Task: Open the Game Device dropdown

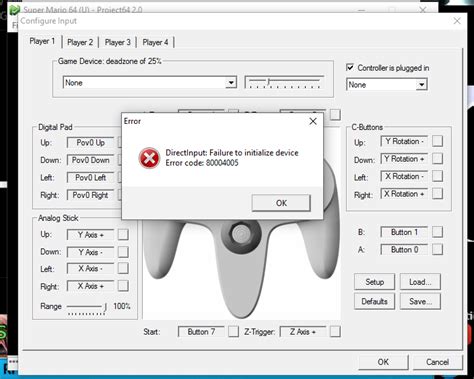Action: tap(150, 83)
